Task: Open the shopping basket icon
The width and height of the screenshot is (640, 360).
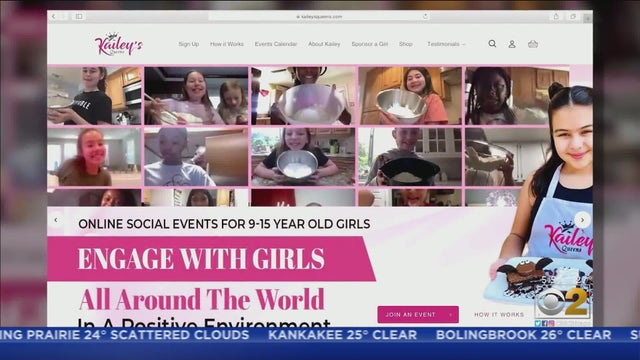Action: tap(533, 44)
